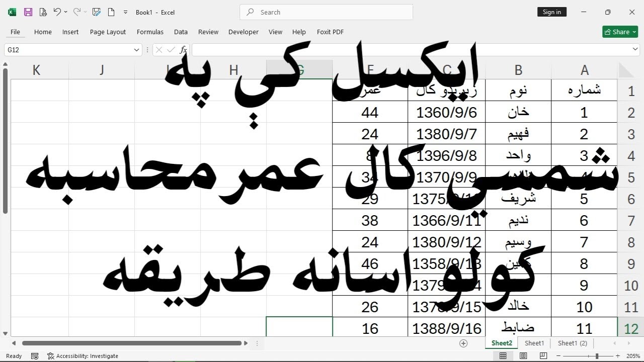Click the Save icon in Quick Access Toolbar
This screenshot has height=362, width=644.
pyautogui.click(x=28, y=12)
